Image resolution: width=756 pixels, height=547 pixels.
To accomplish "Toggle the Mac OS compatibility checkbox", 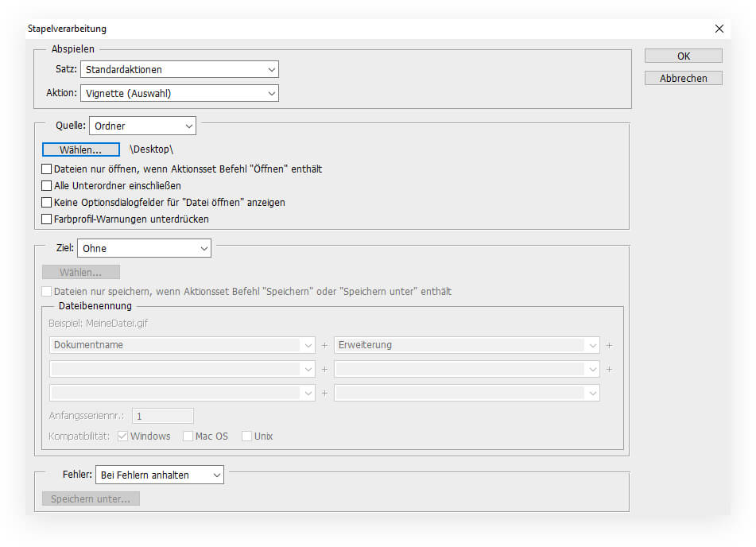I will [188, 436].
